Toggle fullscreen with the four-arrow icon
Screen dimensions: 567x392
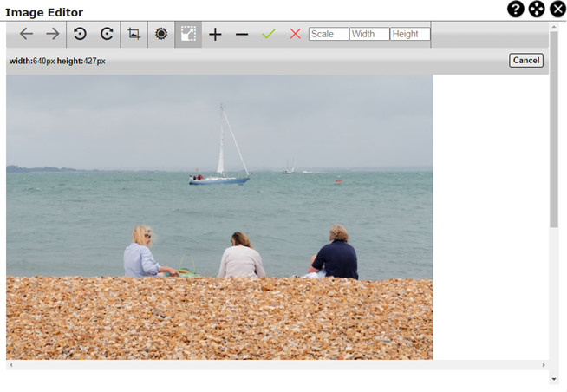(x=537, y=10)
